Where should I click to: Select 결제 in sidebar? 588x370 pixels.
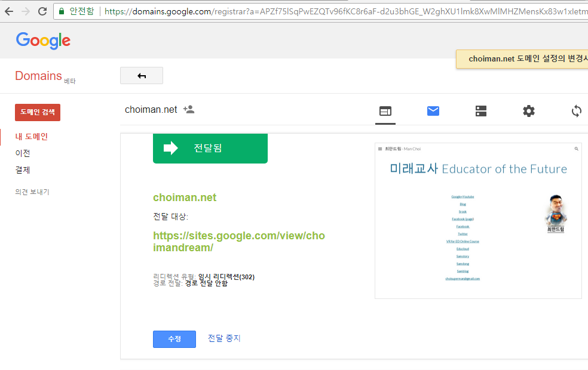[x=23, y=170]
